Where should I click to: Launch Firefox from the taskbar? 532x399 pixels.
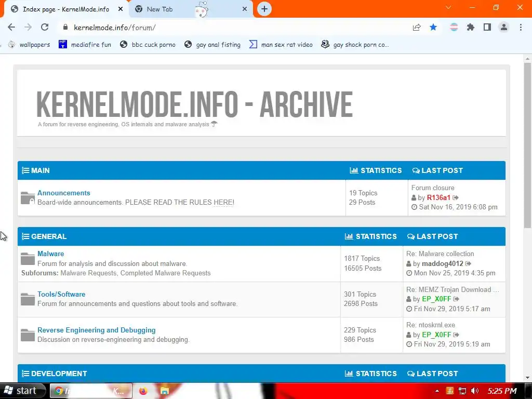143,391
